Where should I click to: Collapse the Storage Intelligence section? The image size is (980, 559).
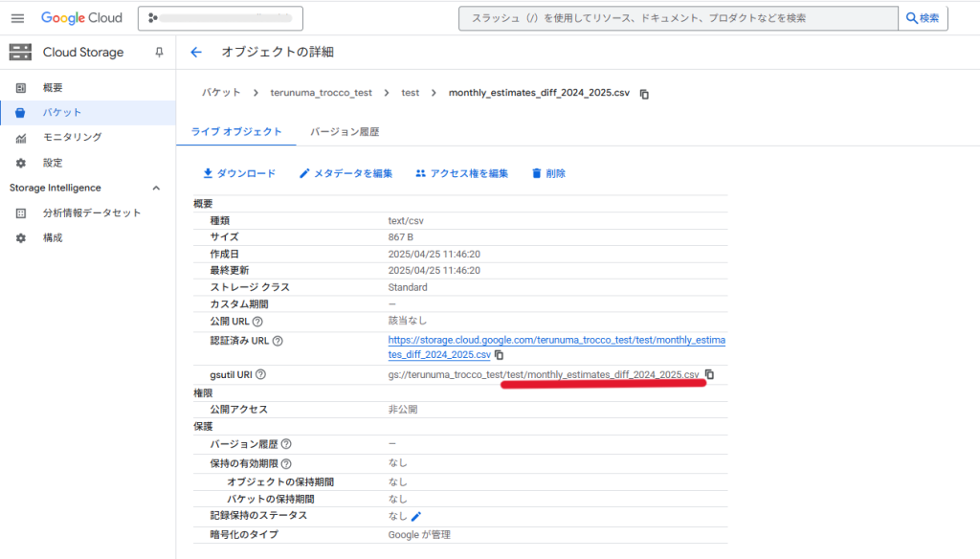[x=156, y=188]
